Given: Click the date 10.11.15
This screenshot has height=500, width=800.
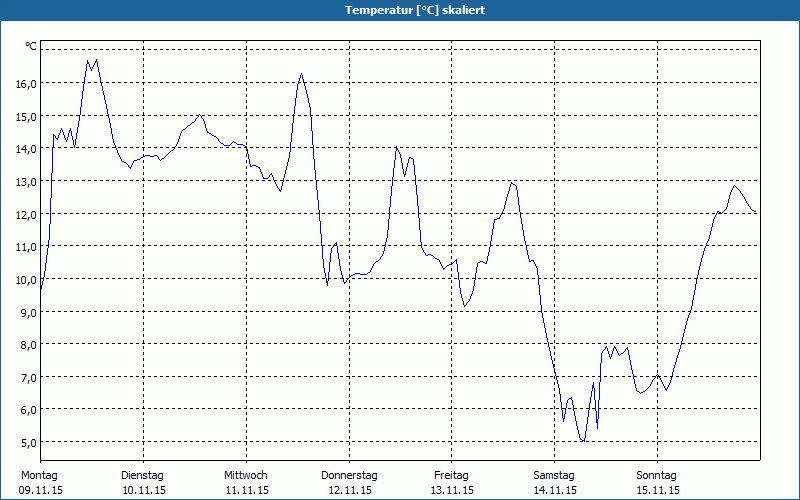Looking at the screenshot, I should (x=144, y=491).
